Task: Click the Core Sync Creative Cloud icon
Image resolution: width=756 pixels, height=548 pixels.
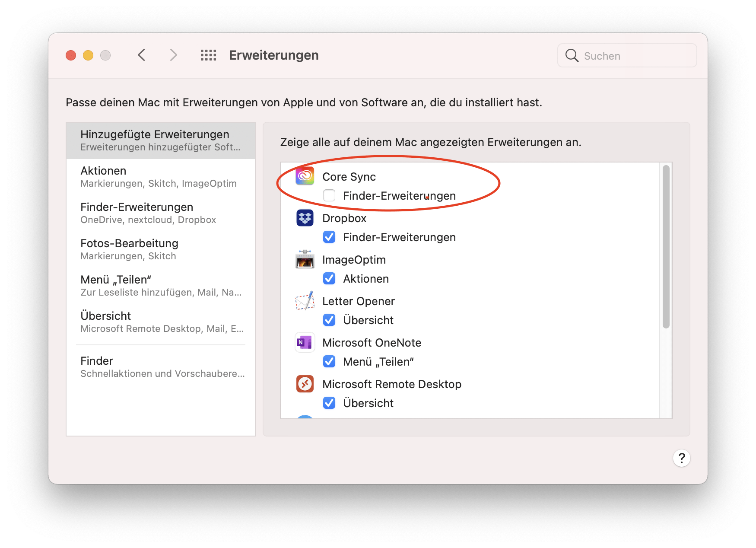Action: click(305, 176)
